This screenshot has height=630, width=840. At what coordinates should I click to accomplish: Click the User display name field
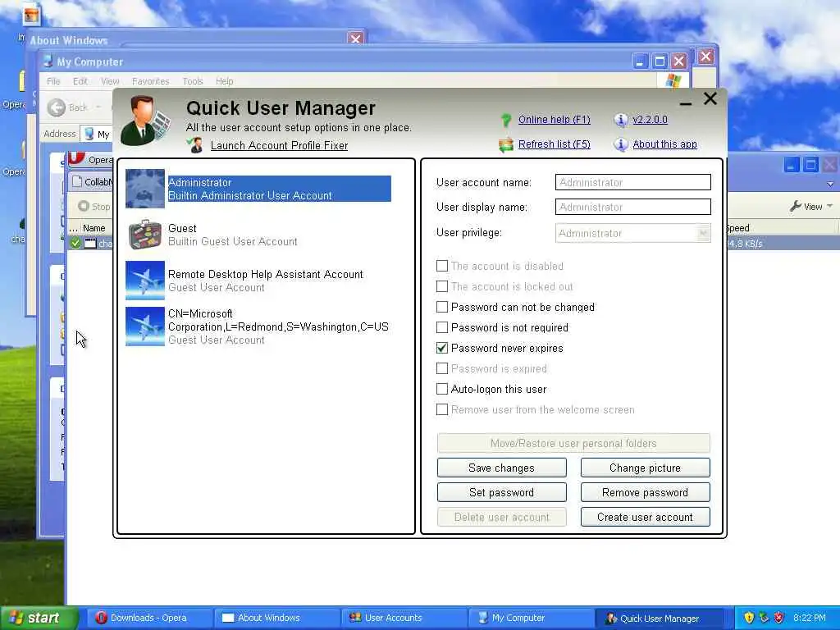(x=633, y=207)
